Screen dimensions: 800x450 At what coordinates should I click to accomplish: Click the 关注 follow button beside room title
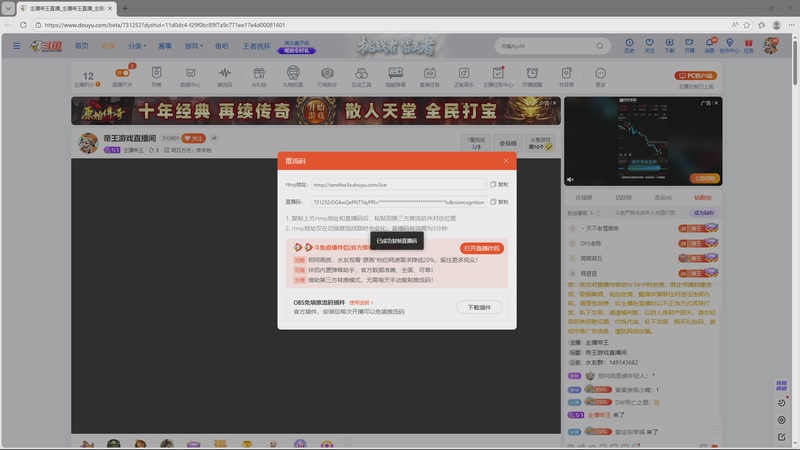tap(193, 138)
